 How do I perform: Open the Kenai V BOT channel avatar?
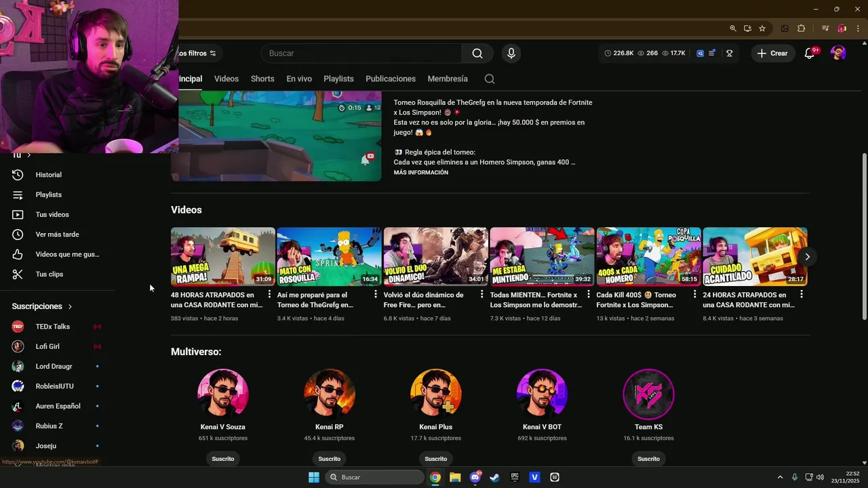point(542,394)
